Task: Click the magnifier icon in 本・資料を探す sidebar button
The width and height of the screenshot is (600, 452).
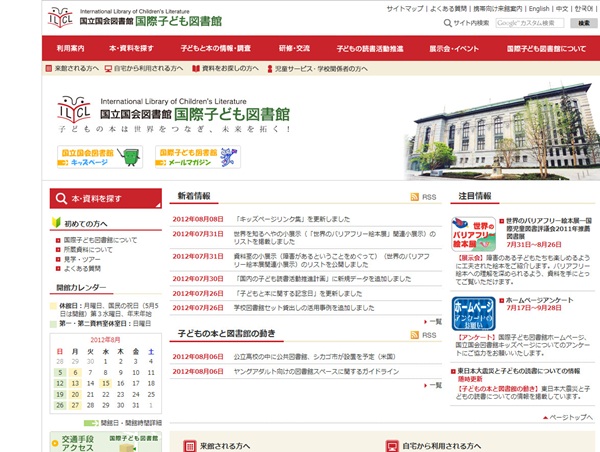Action: [61, 198]
